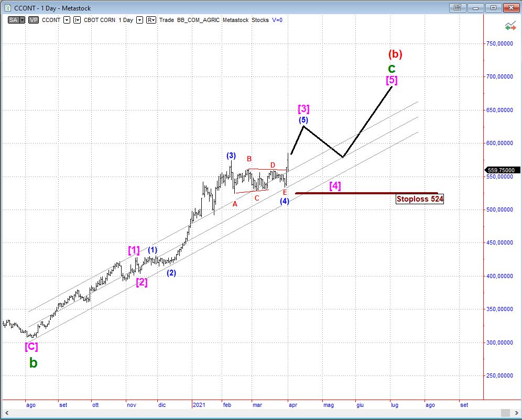Select the blue (1) wave label
Viewport: 522px width, 420px height.
pyautogui.click(x=153, y=250)
